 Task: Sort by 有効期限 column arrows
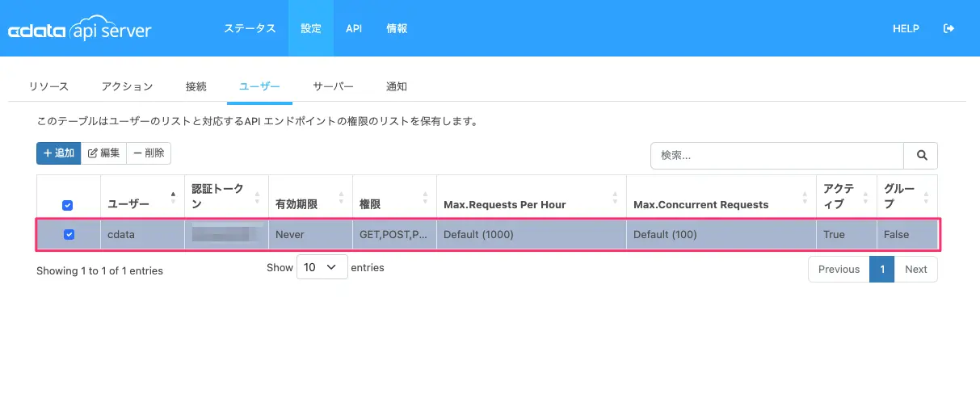tap(341, 196)
